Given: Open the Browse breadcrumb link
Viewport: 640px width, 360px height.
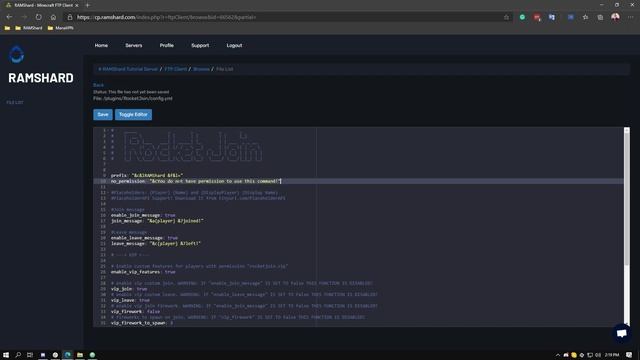Looking at the screenshot, I should pyautogui.click(x=201, y=69).
